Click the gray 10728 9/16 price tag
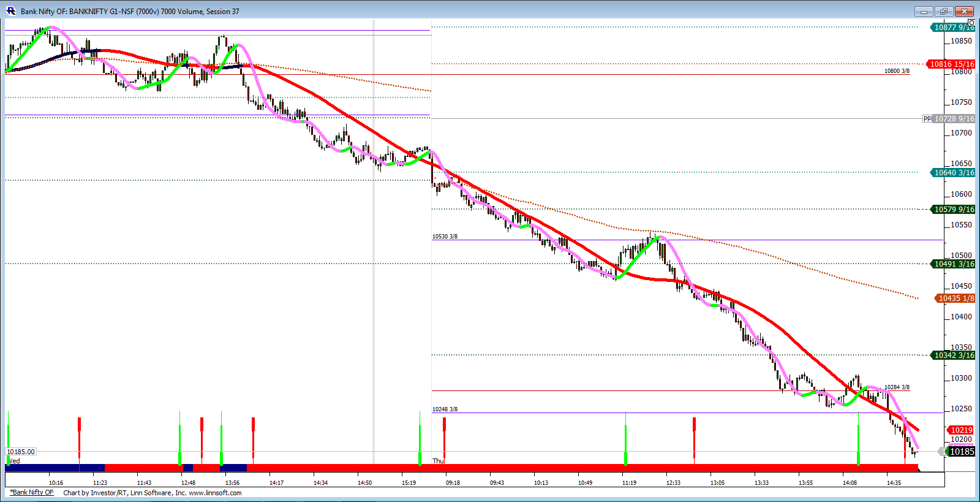 pyautogui.click(x=954, y=119)
